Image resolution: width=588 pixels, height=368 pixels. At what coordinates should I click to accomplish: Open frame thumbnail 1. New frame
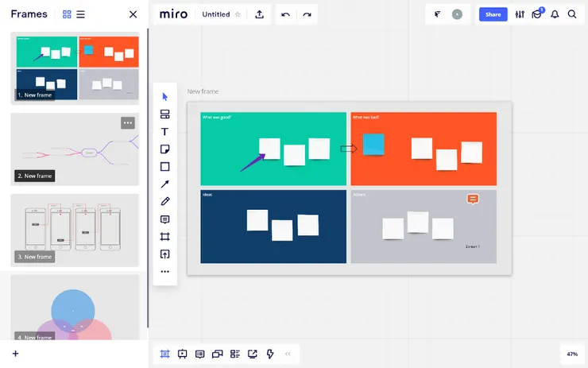pyautogui.click(x=75, y=68)
